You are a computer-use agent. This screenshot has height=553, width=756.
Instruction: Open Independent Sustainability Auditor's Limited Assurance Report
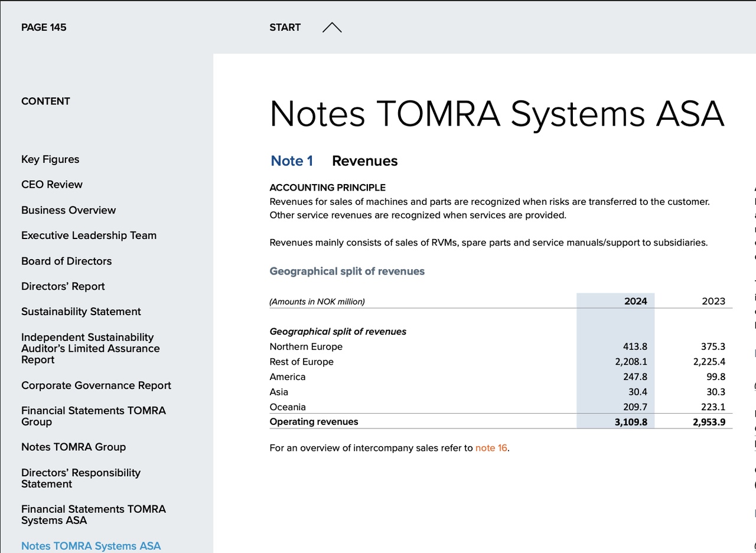90,348
